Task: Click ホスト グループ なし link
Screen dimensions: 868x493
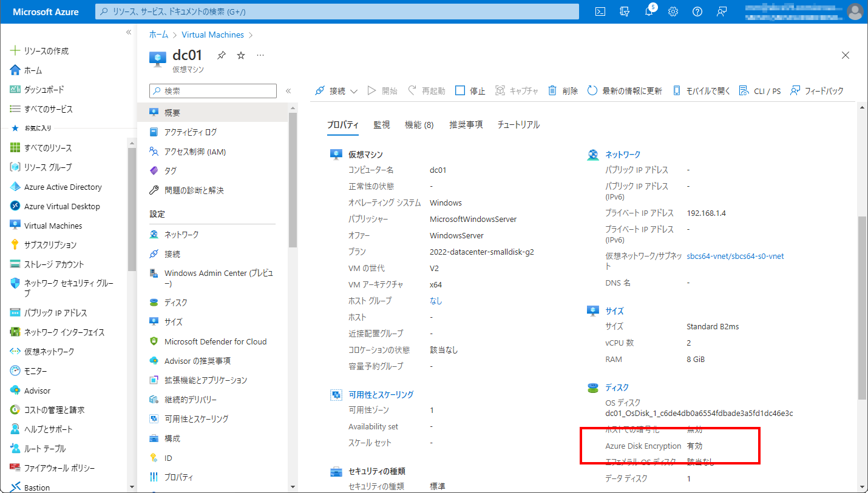Action: coord(436,301)
